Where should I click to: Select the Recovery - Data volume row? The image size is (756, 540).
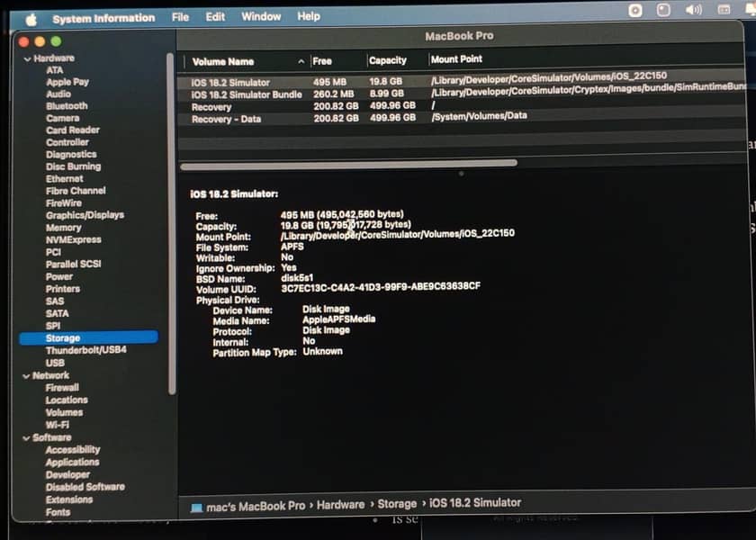(x=461, y=118)
